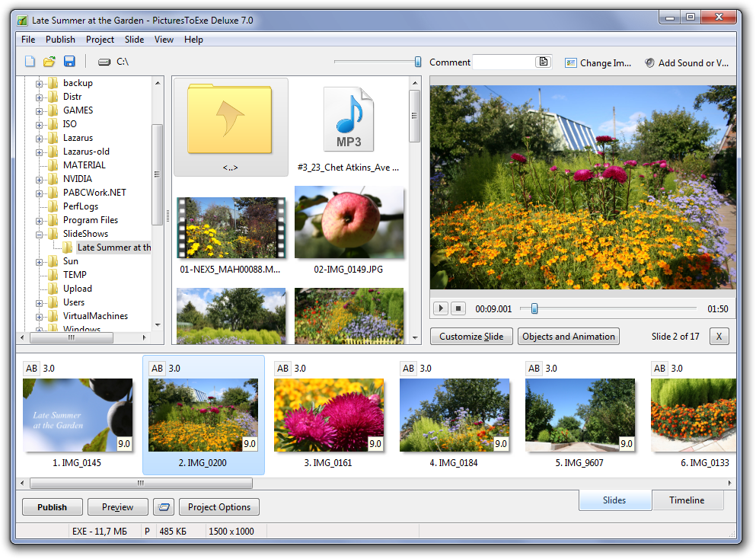Click the Change Image icon
The height and width of the screenshot is (559, 756).
(x=571, y=62)
